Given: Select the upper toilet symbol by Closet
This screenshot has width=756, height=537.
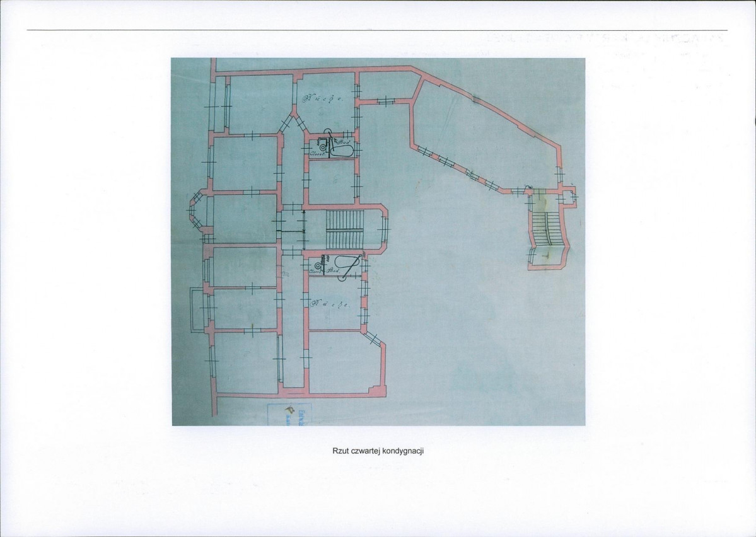Looking at the screenshot, I should point(323,147).
